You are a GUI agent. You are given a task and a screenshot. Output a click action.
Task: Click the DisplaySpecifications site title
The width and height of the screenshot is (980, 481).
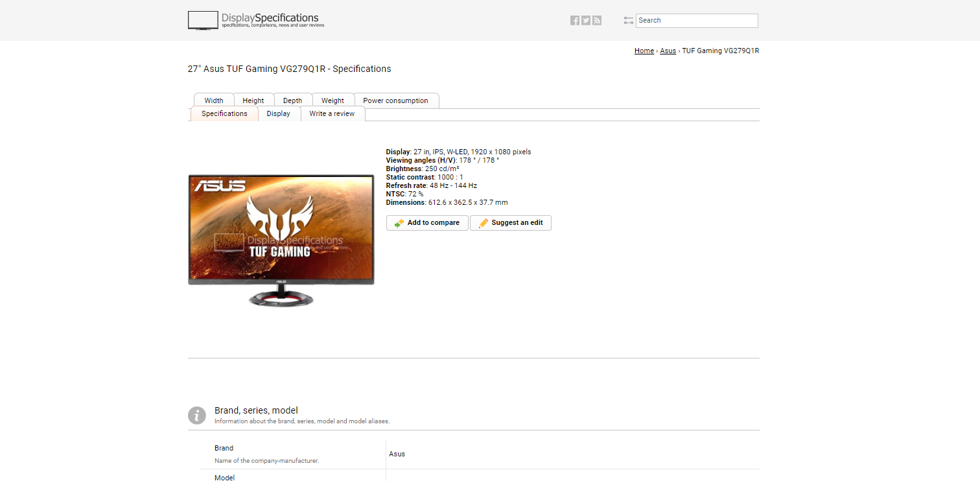coord(270,18)
